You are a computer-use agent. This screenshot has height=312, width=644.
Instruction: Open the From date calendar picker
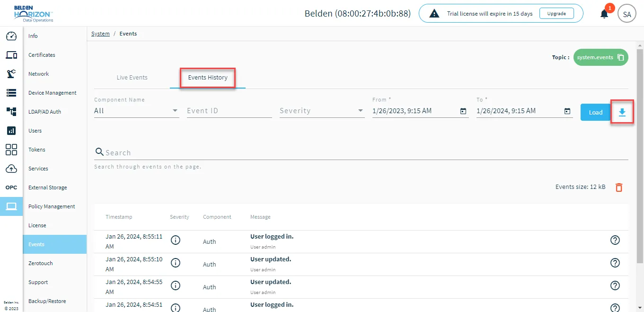[463, 111]
